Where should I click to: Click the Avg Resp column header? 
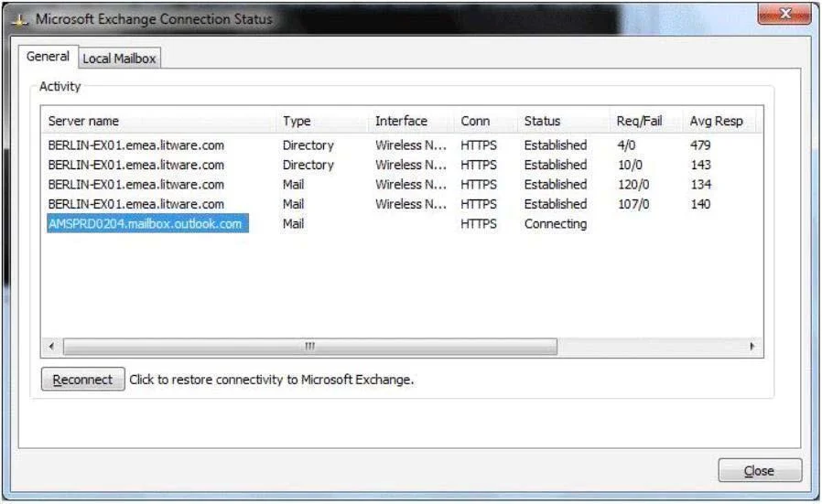[x=719, y=121]
